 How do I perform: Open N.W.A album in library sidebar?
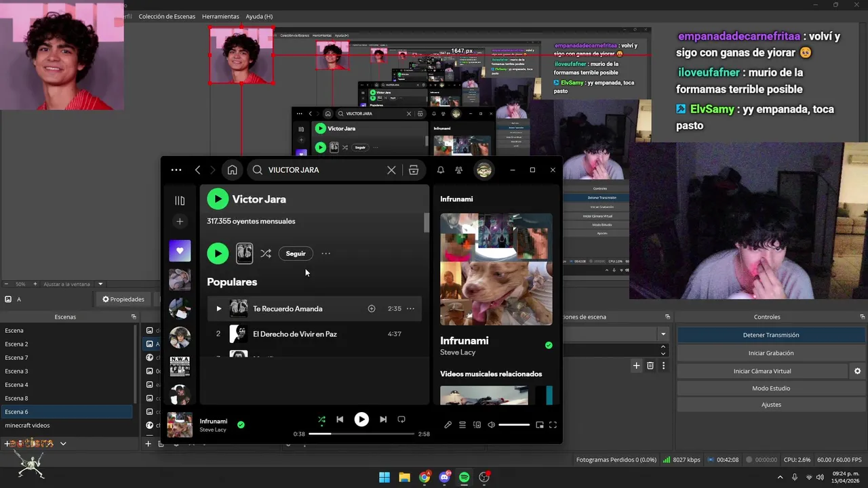180,366
